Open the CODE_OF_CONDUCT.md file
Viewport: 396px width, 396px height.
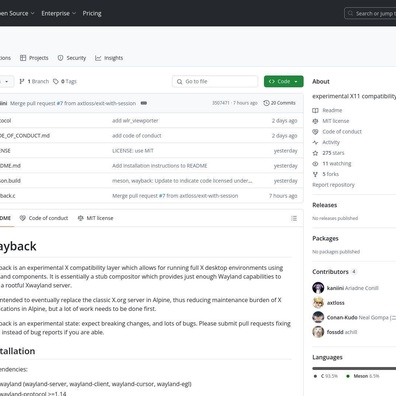tap(25, 136)
